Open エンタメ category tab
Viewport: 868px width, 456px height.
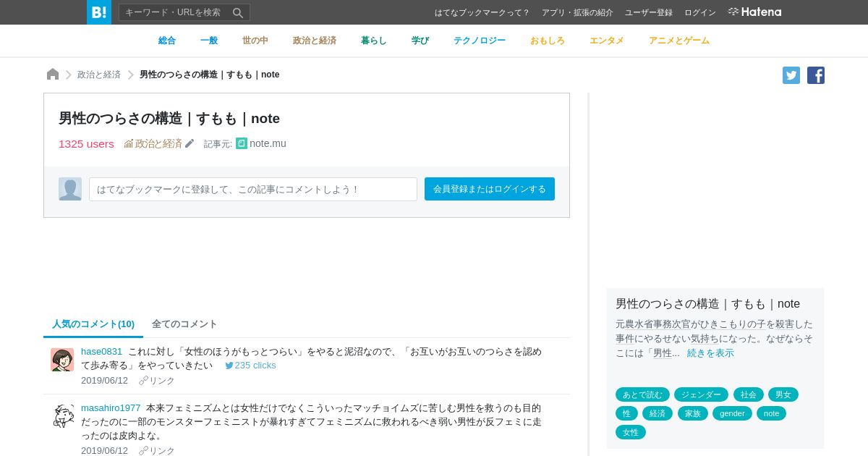pyautogui.click(x=607, y=41)
